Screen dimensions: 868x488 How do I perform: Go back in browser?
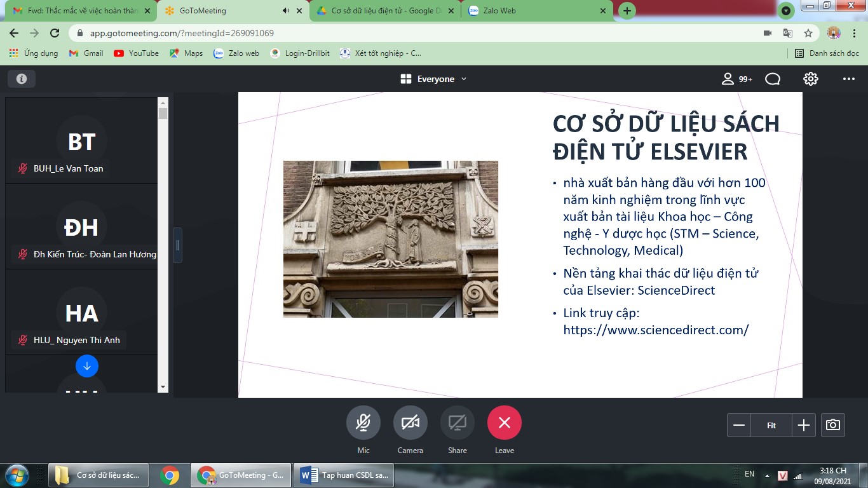(14, 33)
